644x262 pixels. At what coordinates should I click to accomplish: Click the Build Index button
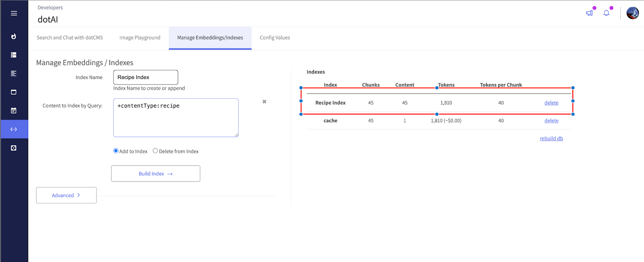click(155, 174)
